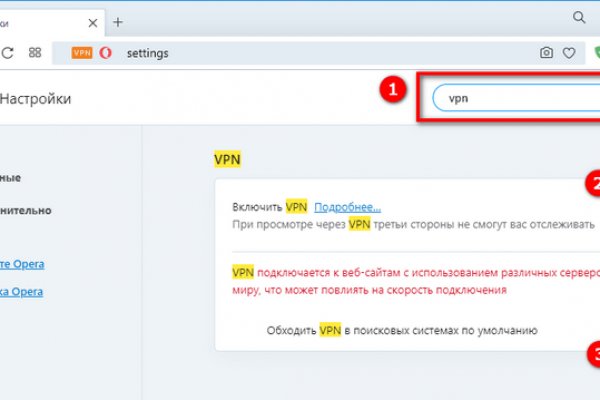Screen dimensions: 600x400
Task: Click the orange VPN badge in address bar
Action: [x=82, y=53]
